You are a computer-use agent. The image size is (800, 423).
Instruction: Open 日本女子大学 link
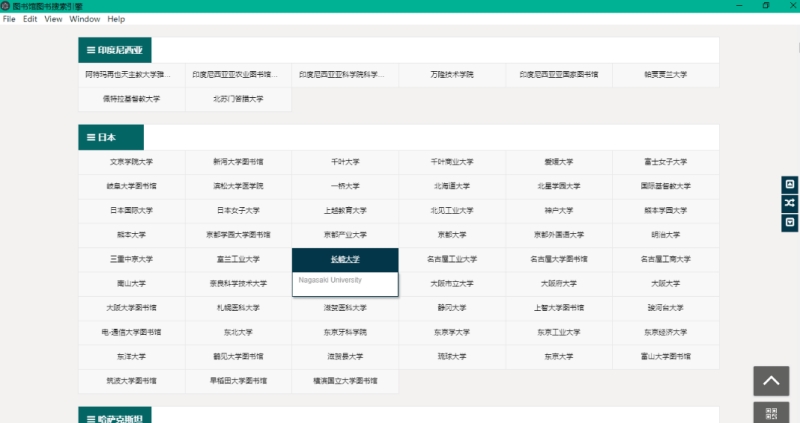[238, 210]
